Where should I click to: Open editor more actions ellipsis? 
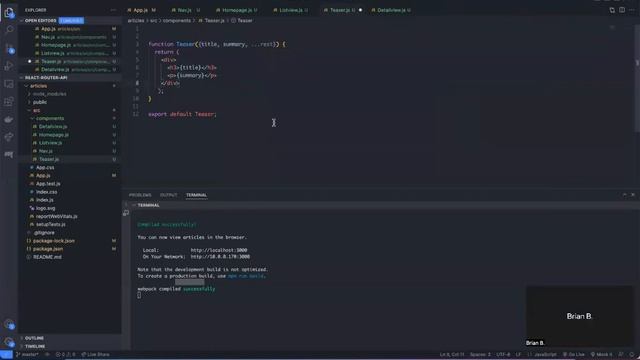631,10
